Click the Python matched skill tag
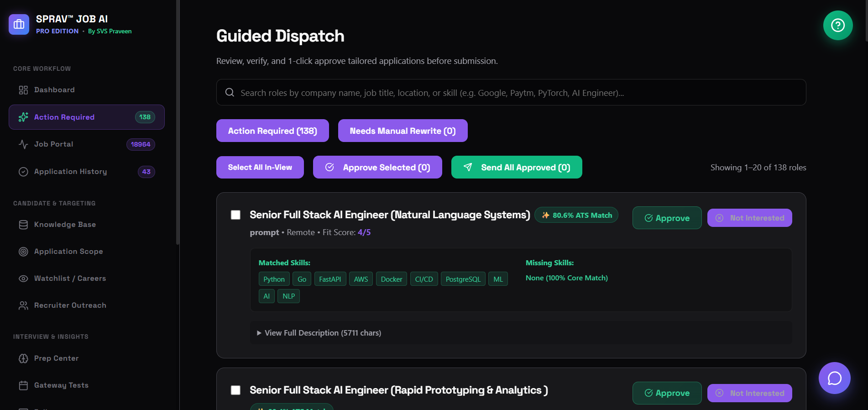This screenshot has width=868, height=410. point(274,279)
